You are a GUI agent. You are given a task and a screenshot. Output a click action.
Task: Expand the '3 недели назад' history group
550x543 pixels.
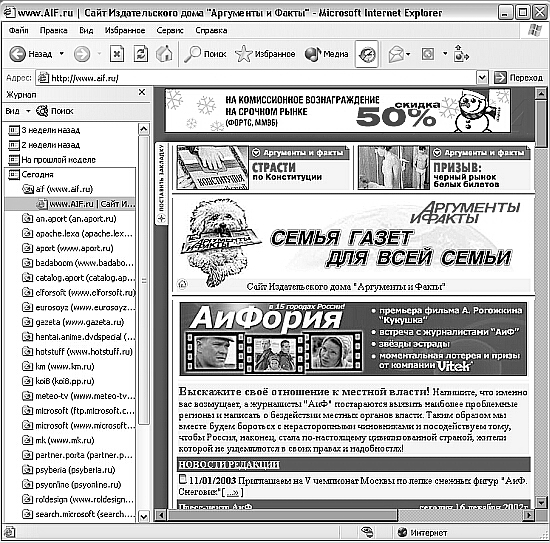(44, 130)
